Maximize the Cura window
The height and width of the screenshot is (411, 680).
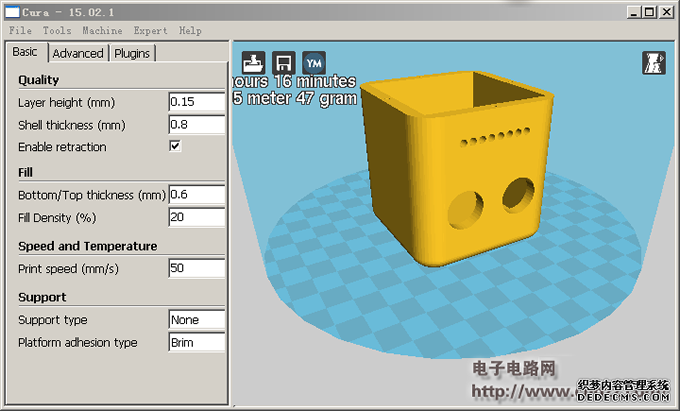click(x=649, y=12)
